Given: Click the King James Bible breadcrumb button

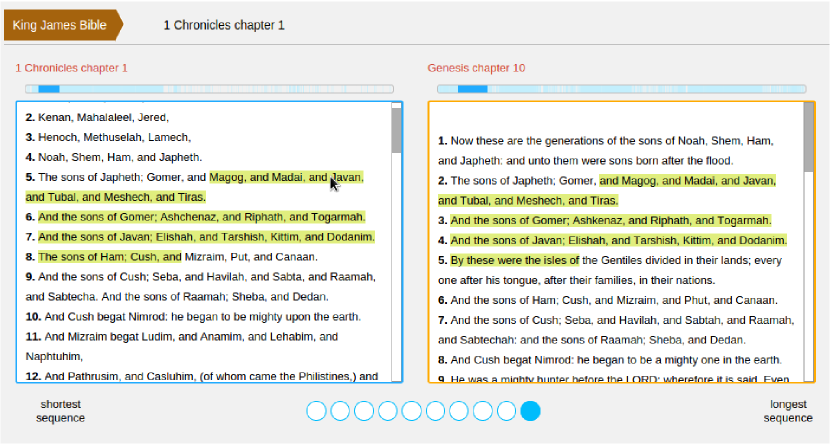Looking at the screenshot, I should coord(63,25).
